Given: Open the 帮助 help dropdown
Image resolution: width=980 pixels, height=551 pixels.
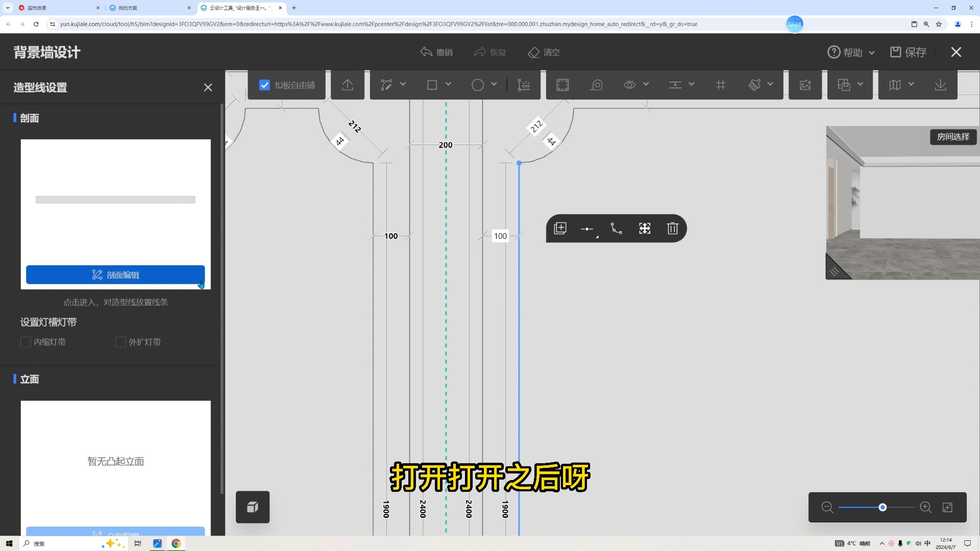Looking at the screenshot, I should [x=851, y=52].
